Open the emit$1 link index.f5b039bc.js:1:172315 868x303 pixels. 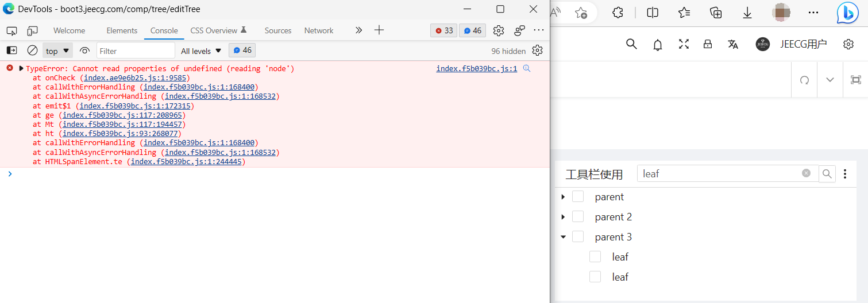(x=135, y=106)
